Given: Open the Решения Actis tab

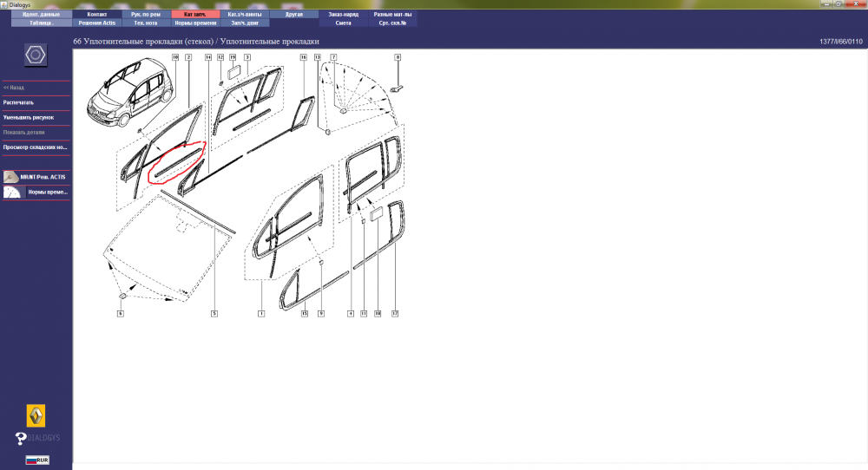Looking at the screenshot, I should pyautogui.click(x=97, y=23).
